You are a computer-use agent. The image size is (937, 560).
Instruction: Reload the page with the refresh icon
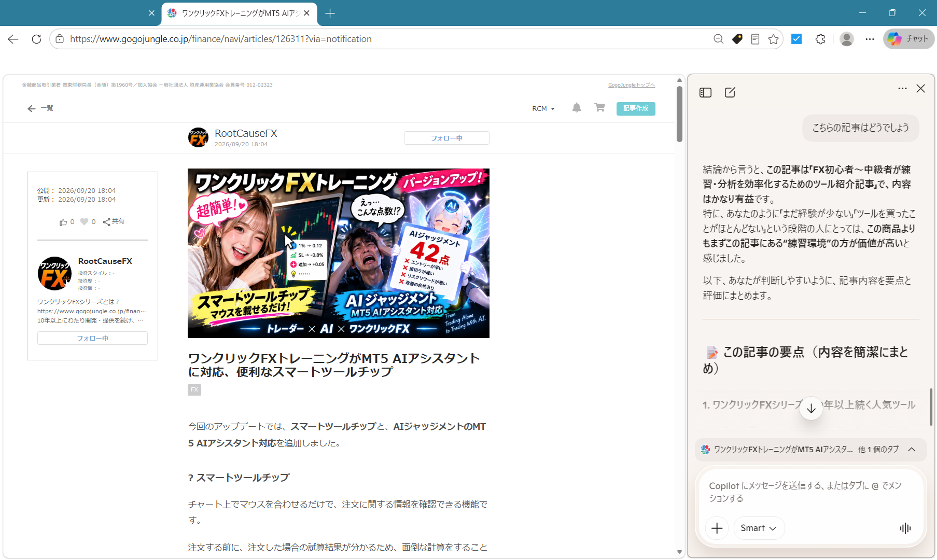(x=36, y=39)
